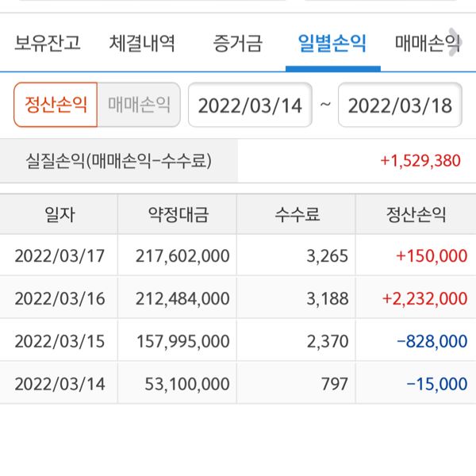This screenshot has width=476, height=476.
Task: Open end date picker 2022/03/18
Action: point(400,106)
